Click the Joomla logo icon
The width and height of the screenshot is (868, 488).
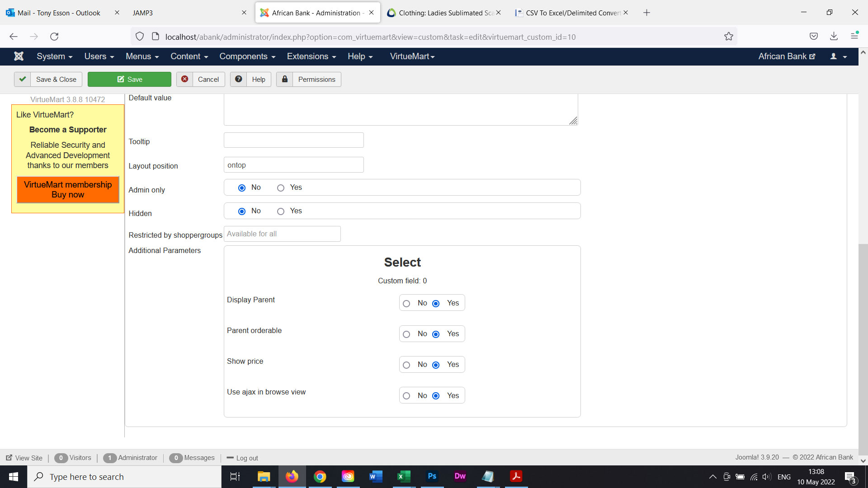(19, 56)
